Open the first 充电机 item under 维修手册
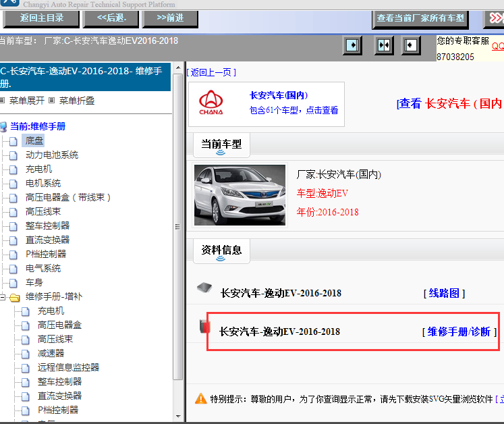 coord(38,169)
